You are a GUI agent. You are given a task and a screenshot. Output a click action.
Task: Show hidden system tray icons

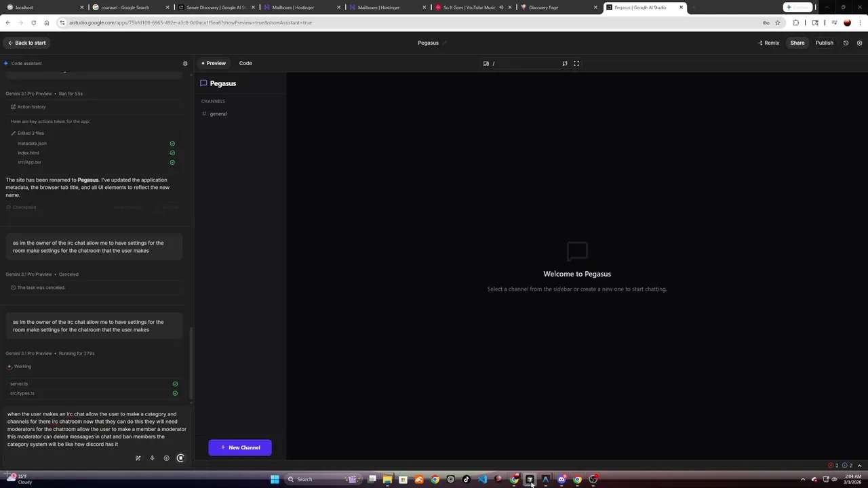[803, 479]
